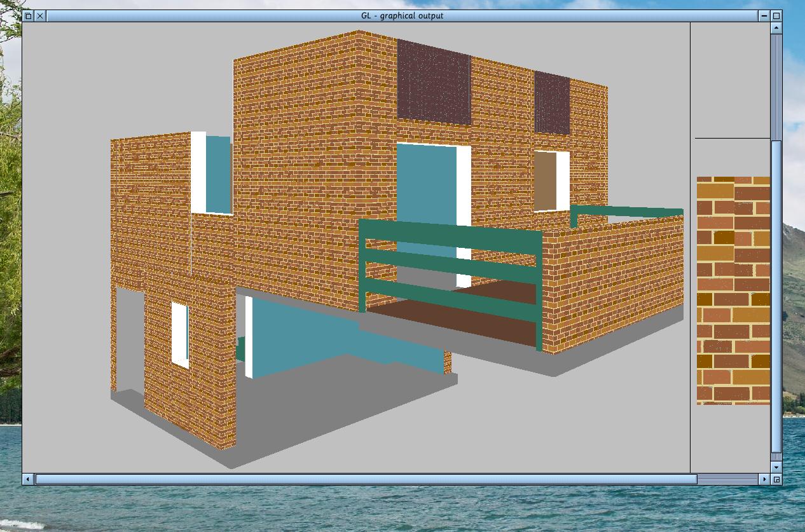Click the smaller dark brown wall panel
Viewport: 805px width, 532px height.
[551, 103]
